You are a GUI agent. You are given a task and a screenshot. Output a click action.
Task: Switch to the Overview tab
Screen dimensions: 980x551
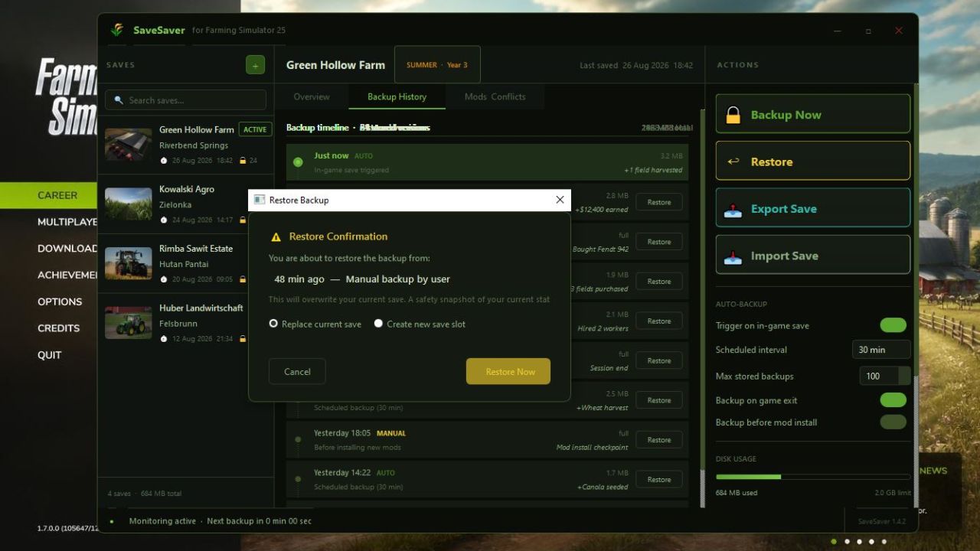click(x=312, y=97)
